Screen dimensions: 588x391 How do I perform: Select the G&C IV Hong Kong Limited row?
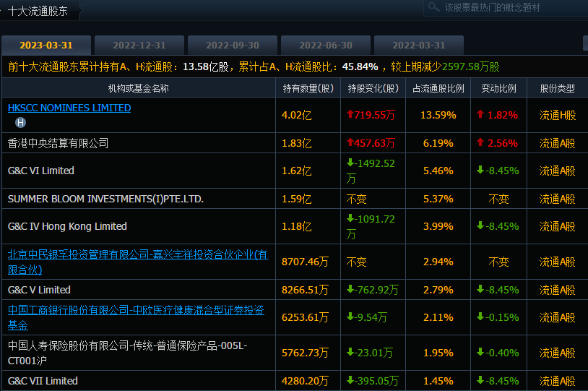tap(67, 226)
